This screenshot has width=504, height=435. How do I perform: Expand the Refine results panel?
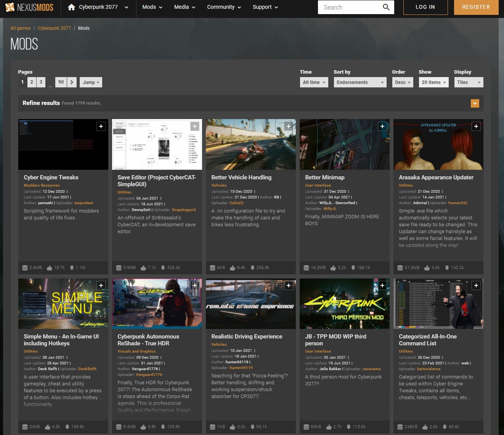(475, 103)
